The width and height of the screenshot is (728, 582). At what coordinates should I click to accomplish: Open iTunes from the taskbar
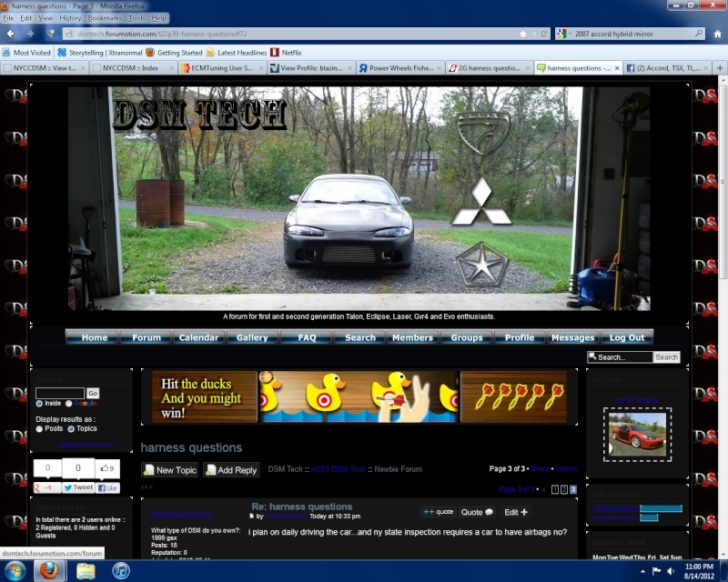pos(121,570)
